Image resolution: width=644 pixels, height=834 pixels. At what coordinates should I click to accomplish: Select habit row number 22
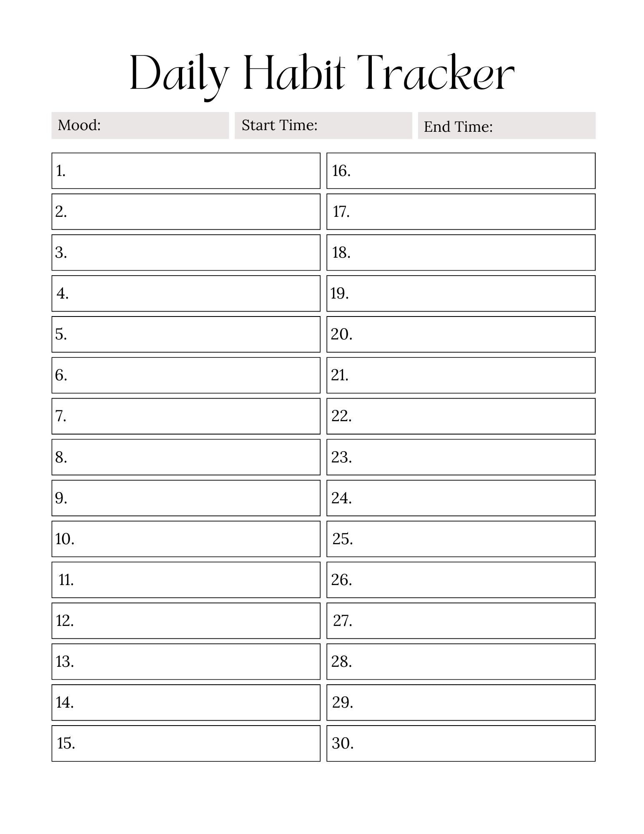click(x=461, y=416)
